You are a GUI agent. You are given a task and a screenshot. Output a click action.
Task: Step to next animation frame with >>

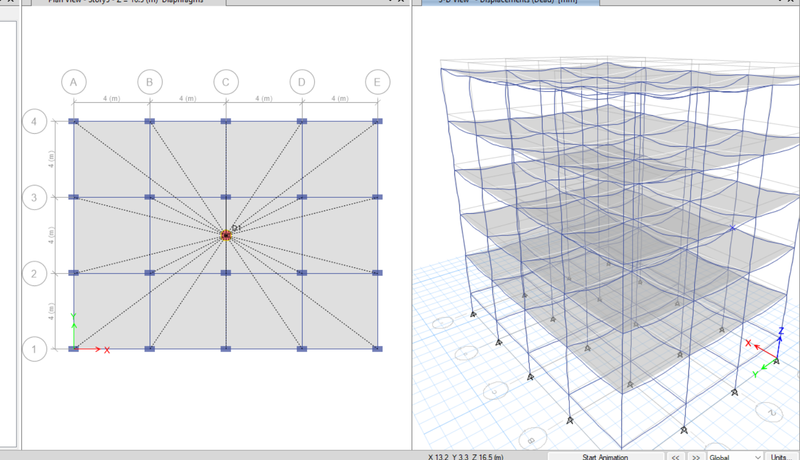pos(695,456)
